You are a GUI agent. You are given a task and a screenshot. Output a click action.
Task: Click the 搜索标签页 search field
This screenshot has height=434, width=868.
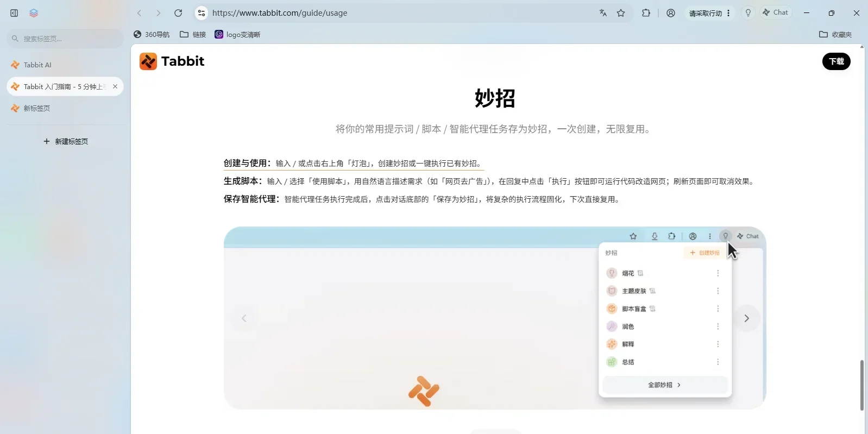coord(65,39)
